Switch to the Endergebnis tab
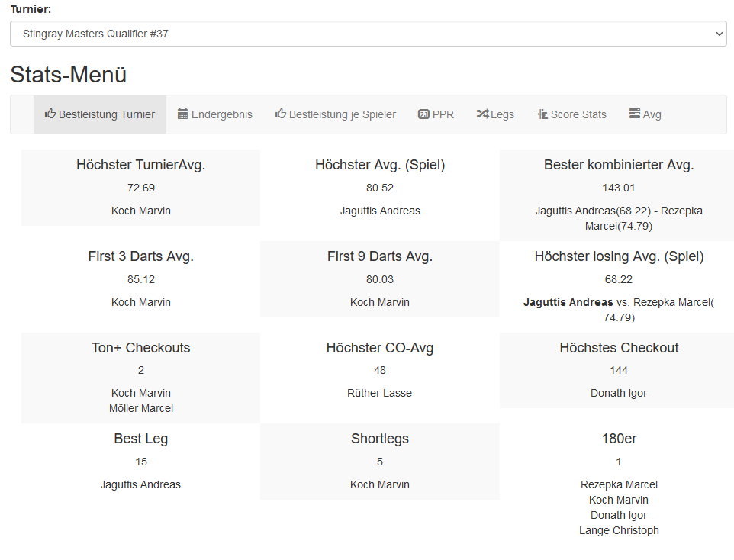The height and width of the screenshot is (560, 734). (221, 114)
